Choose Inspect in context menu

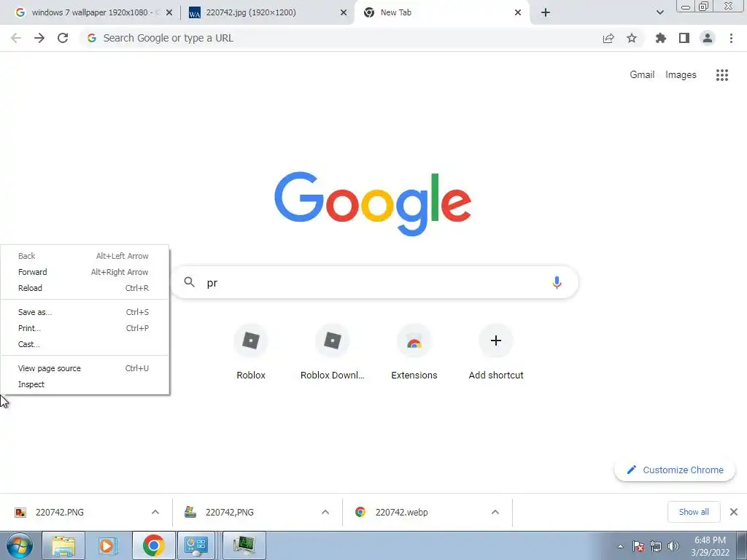85,384
